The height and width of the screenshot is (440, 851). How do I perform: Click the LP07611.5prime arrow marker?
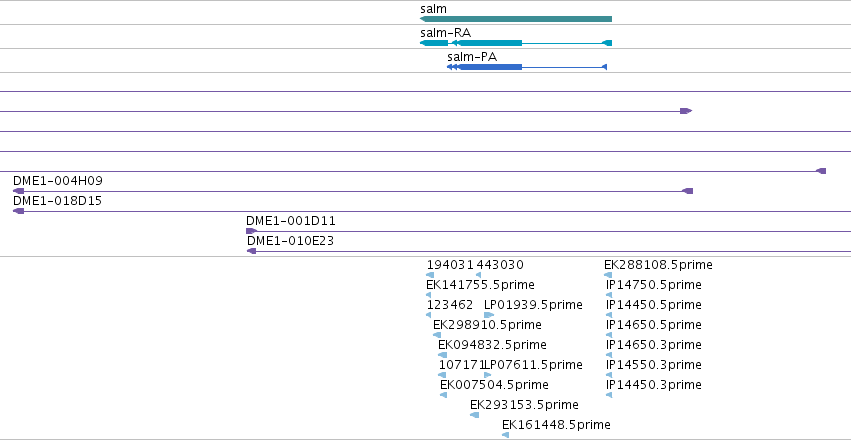(x=488, y=375)
